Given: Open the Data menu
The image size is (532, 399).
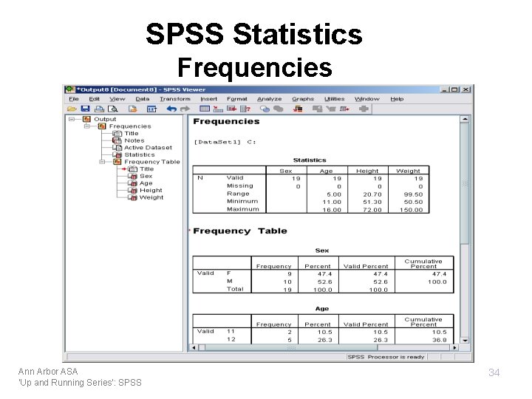Looking at the screenshot, I should 143,99.
